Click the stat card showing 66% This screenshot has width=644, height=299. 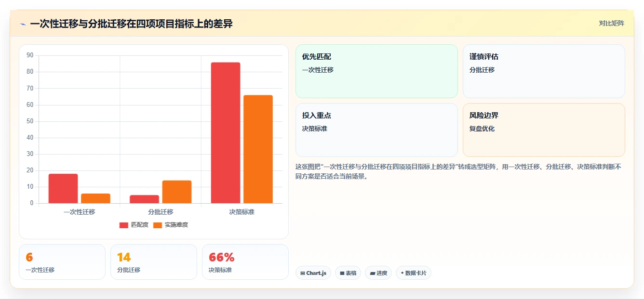click(245, 262)
